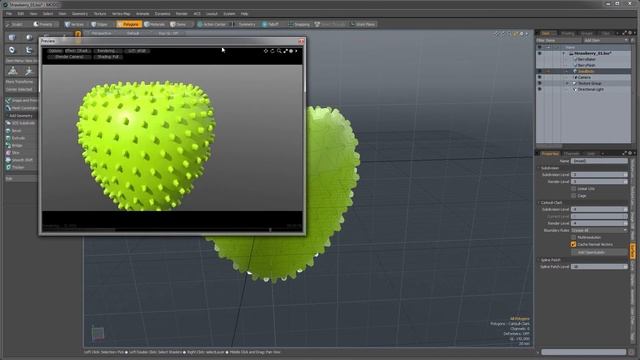
Task: Click the Add Item dropdown
Action: (605, 40)
